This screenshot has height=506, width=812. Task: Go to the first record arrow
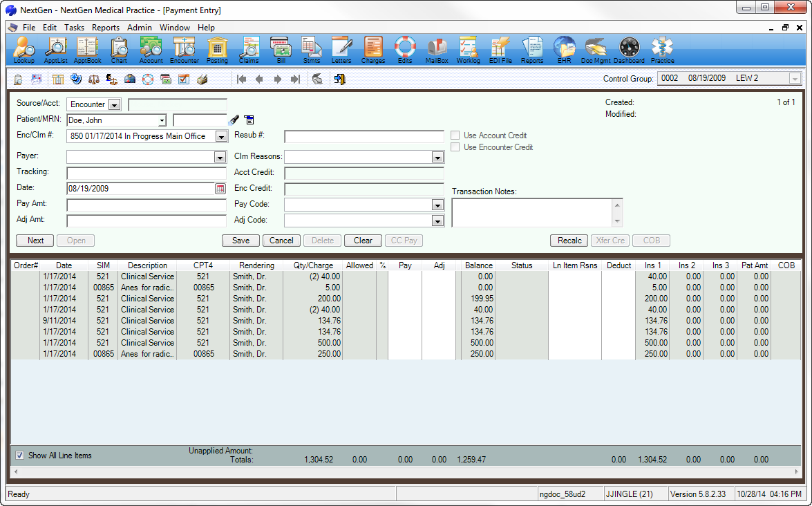[x=241, y=79]
